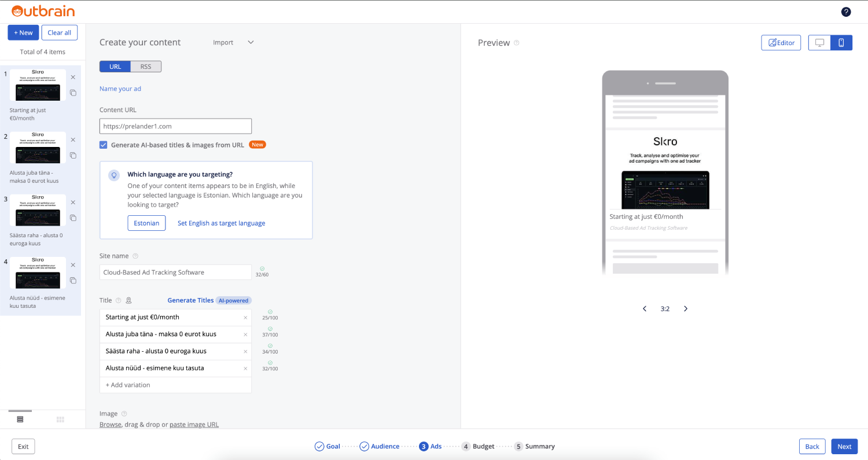Open the Import dropdown
The image size is (868, 460).
click(233, 42)
